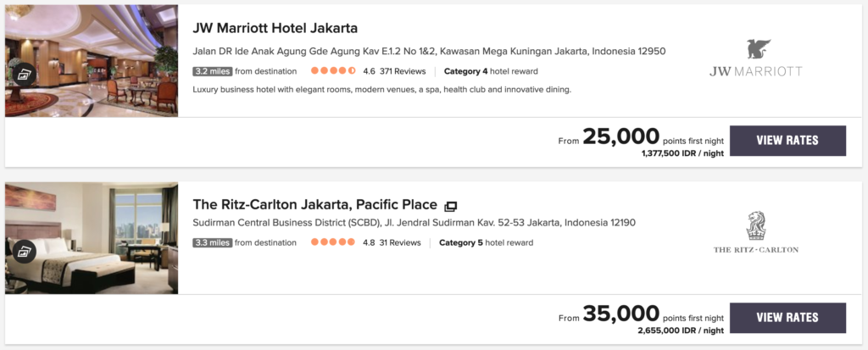
Task: Click Ritz-Carlton bedroom photo thumbnail
Action: [x=92, y=238]
